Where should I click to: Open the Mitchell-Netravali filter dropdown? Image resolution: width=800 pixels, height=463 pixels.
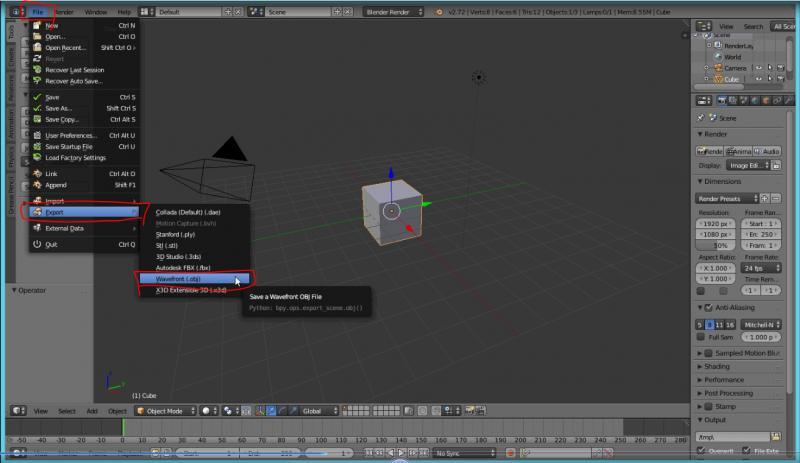point(761,325)
